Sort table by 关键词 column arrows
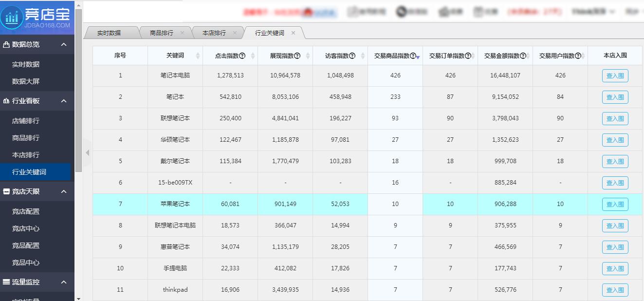 [198, 56]
